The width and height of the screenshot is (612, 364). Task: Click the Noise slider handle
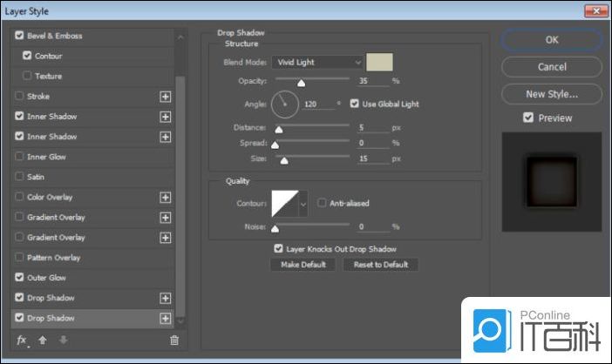(x=275, y=228)
